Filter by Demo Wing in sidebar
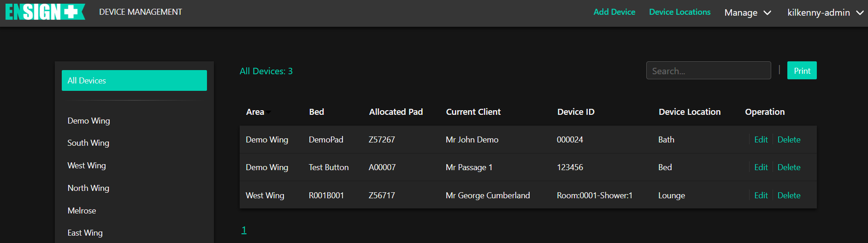868x243 pixels. (89, 121)
